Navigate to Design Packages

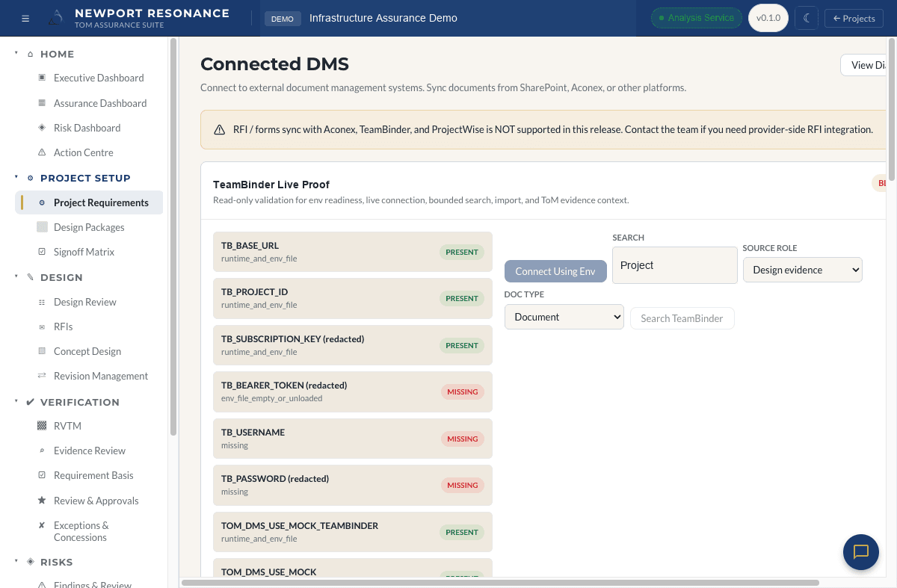[89, 227]
